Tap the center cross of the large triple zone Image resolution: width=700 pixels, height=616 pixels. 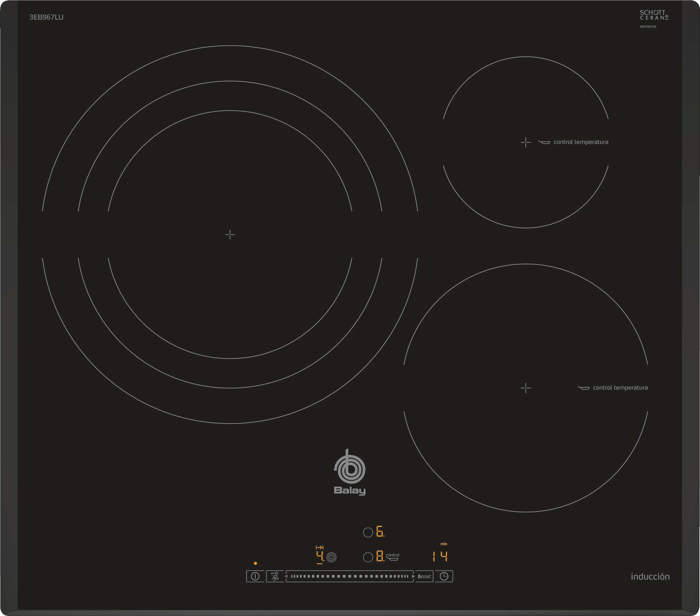(230, 235)
